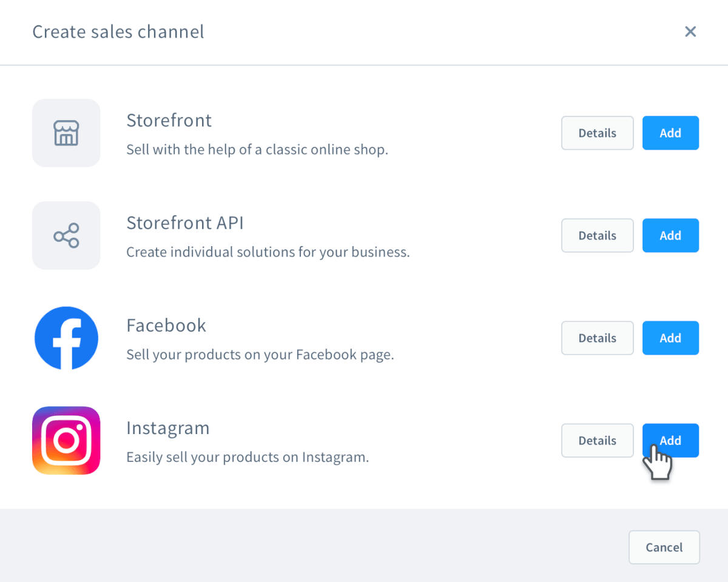728x582 pixels.
Task: Click the Facebook channel heading
Action: (166, 325)
